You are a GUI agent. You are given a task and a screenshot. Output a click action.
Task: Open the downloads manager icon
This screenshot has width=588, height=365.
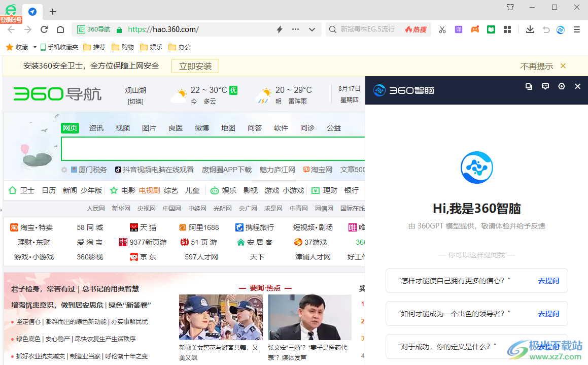point(530,29)
